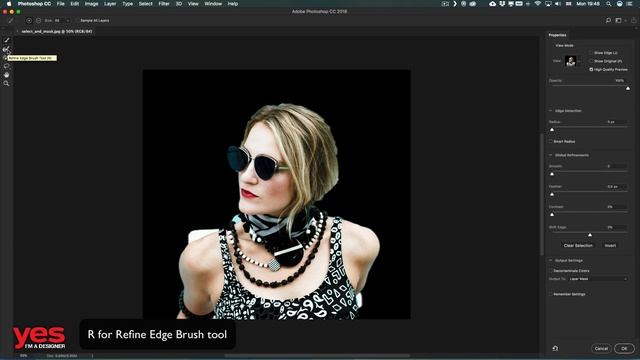Image resolution: width=640 pixels, height=360 pixels.
Task: Click the current tool preset brush icon
Action: [x=11, y=20]
